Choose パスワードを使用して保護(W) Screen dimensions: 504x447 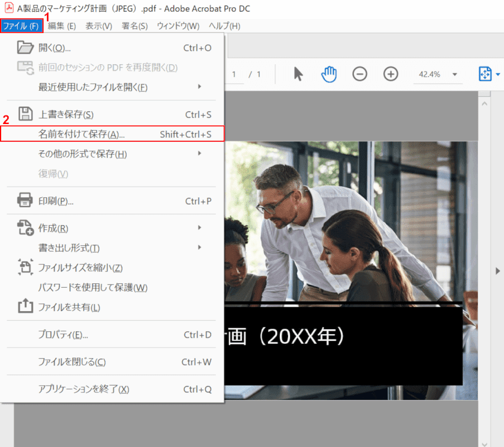[x=112, y=287]
